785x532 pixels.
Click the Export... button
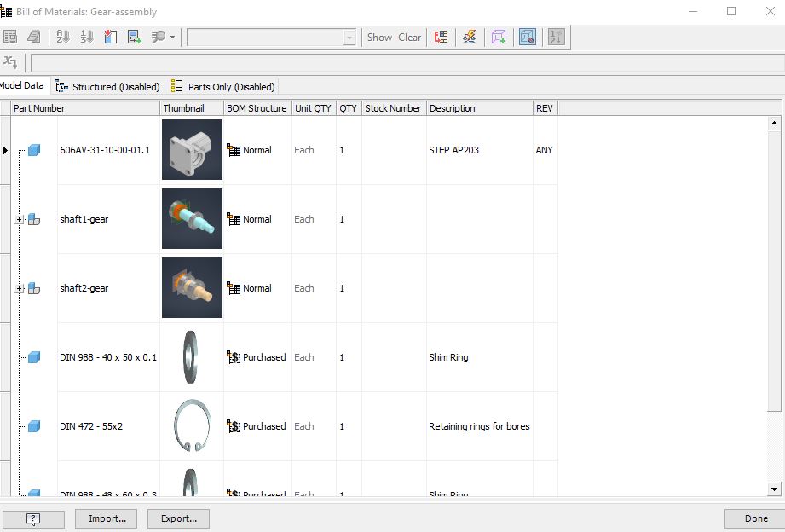click(178, 518)
